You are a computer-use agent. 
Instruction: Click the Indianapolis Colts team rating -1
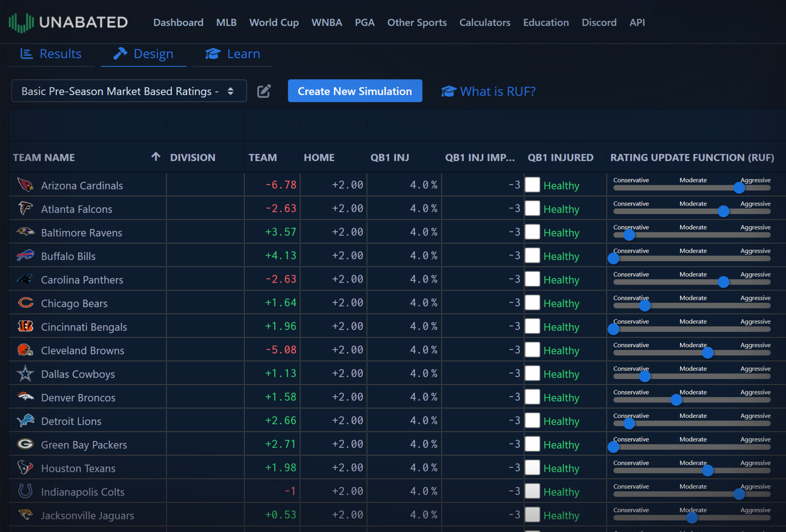tap(290, 491)
